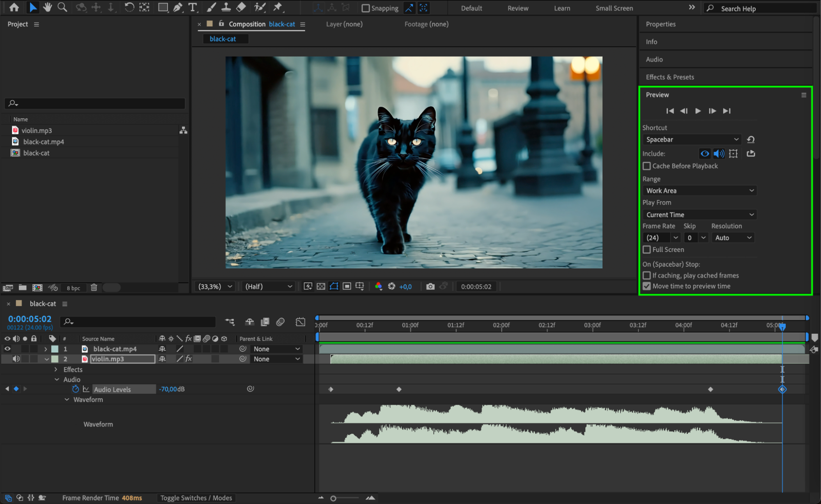
Task: Hide the black-cat.mp4 layer with eye toggle
Action: [7, 349]
